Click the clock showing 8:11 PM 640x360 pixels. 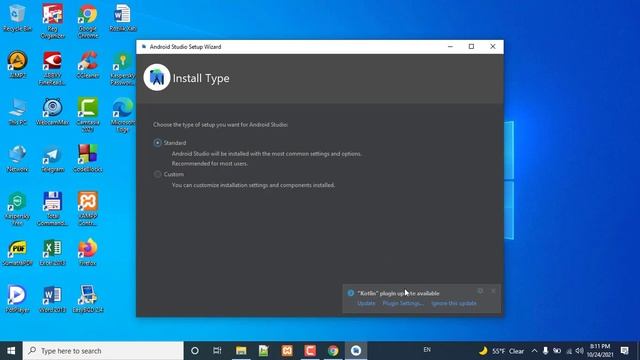click(600, 351)
